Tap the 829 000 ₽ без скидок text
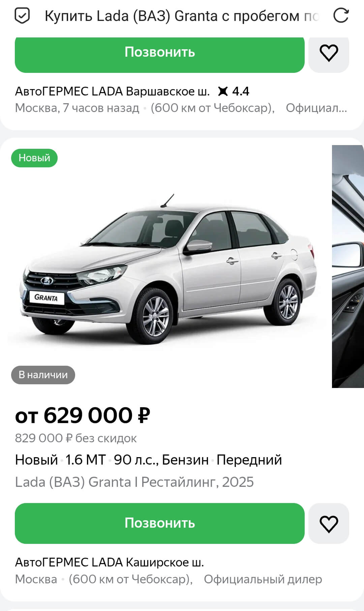The height and width of the screenshot is (611, 364). pyautogui.click(x=76, y=438)
